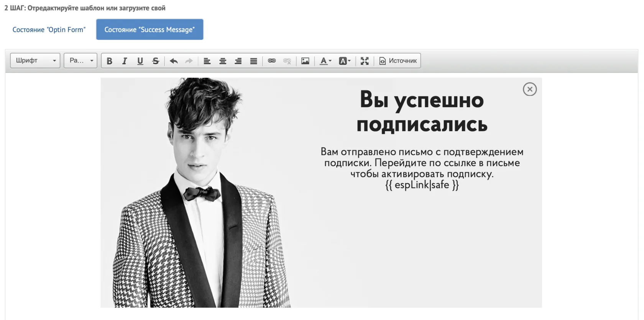Viewport: 644px width, 320px height.
Task: Undo the last edit
Action: 174,61
